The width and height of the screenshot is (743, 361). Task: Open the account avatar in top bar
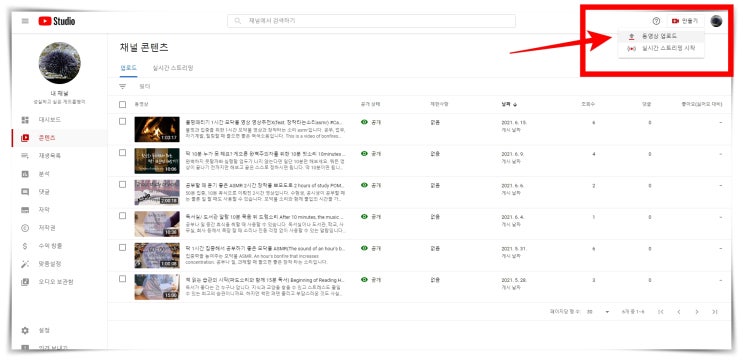tap(716, 21)
